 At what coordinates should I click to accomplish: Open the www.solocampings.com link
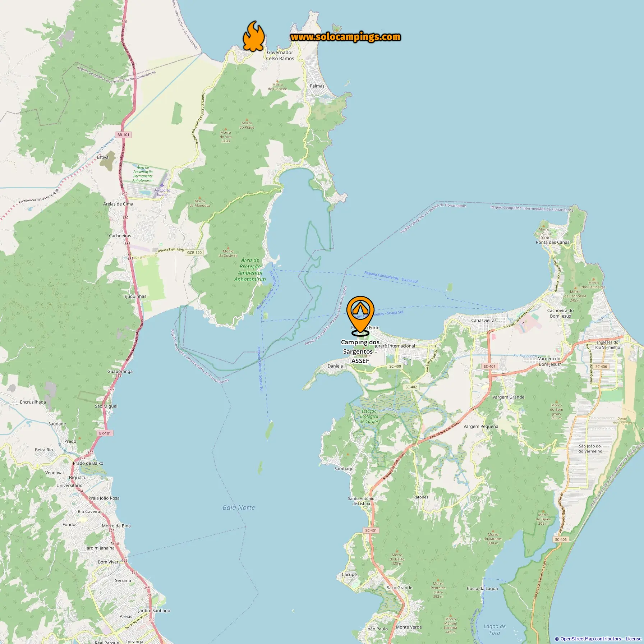(x=345, y=37)
